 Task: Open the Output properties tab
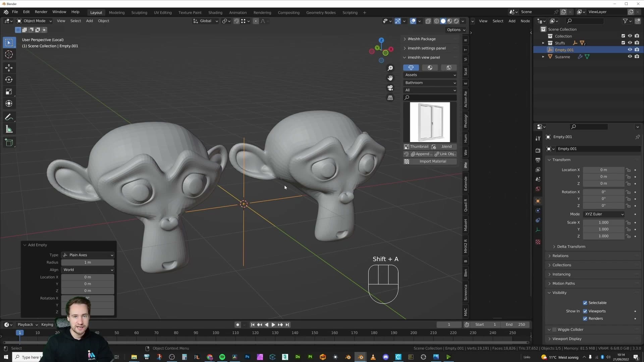click(538, 160)
